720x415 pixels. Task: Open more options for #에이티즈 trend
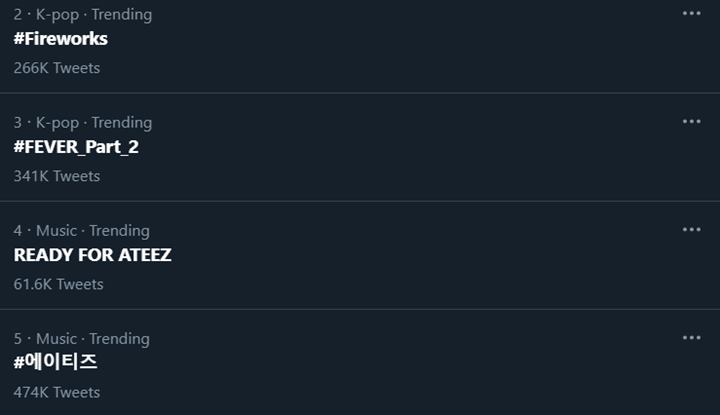[691, 337]
